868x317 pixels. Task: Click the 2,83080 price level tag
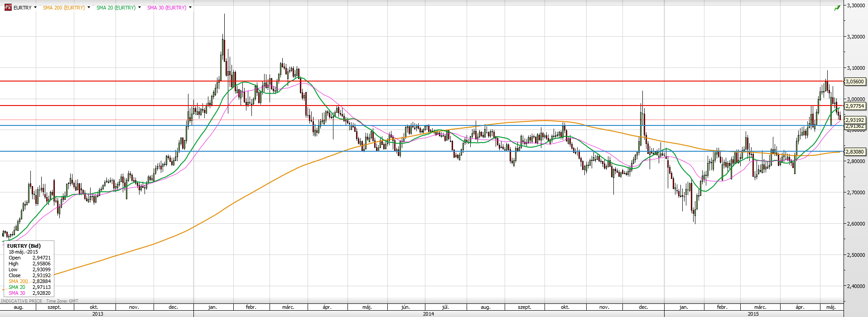855,152
